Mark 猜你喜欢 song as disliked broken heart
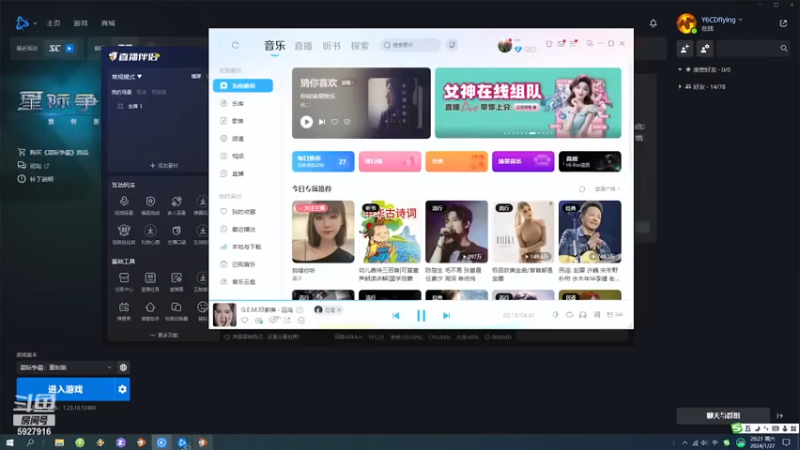800x450 pixels. pos(347,122)
